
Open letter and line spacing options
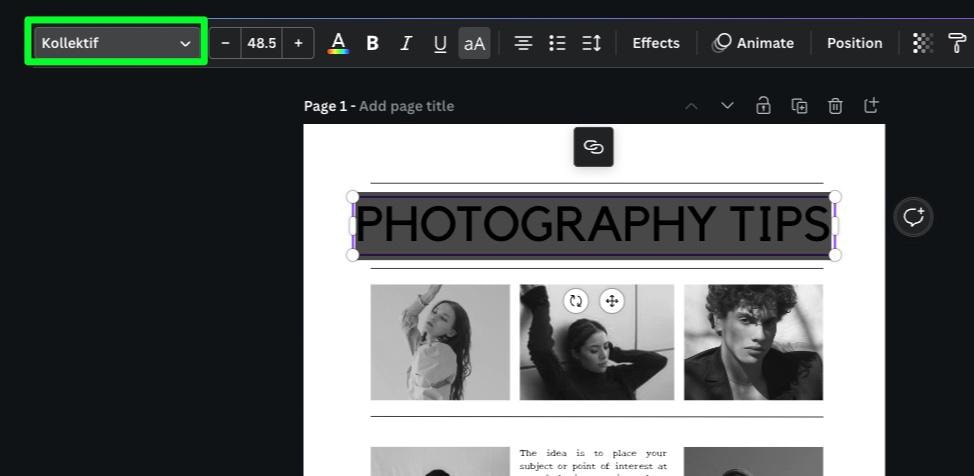(x=591, y=43)
